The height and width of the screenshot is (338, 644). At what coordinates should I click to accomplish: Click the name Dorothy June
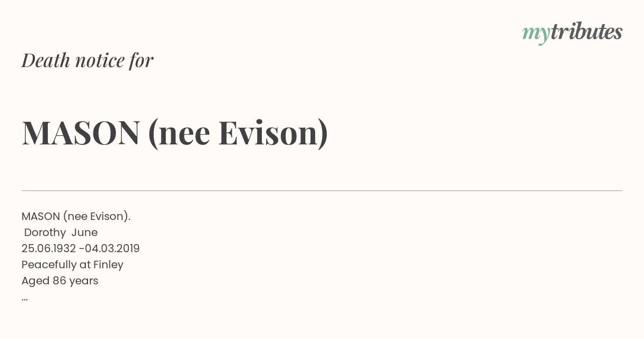pos(61,232)
